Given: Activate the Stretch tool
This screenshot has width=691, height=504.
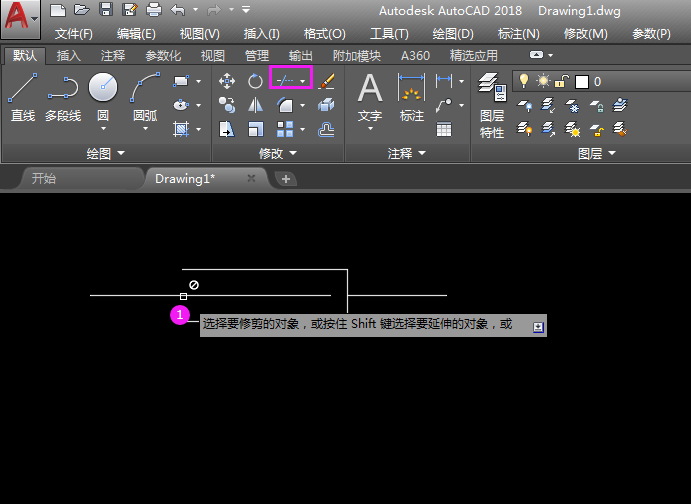Looking at the screenshot, I should [227, 130].
